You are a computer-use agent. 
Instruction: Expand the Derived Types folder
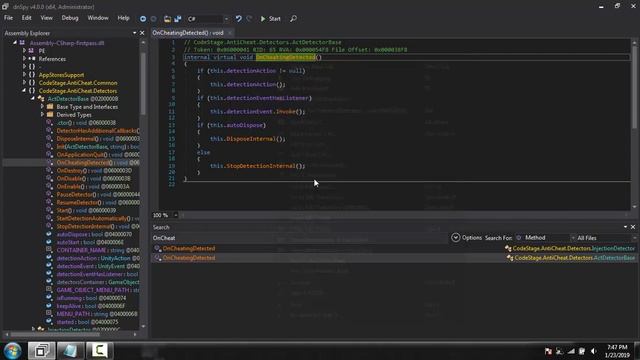point(42,115)
